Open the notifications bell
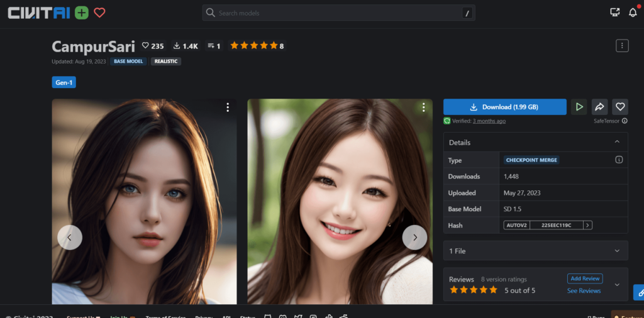This screenshot has width=644, height=318. coord(633,13)
